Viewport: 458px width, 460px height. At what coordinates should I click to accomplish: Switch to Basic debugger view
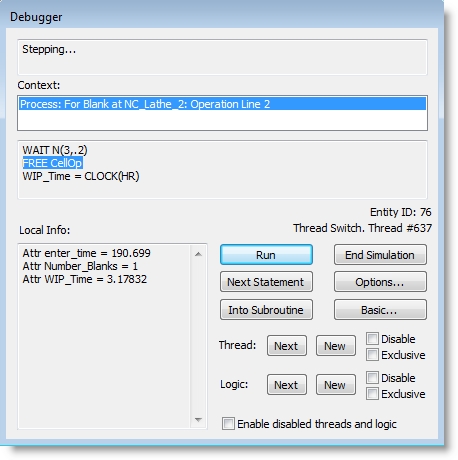pyautogui.click(x=380, y=310)
